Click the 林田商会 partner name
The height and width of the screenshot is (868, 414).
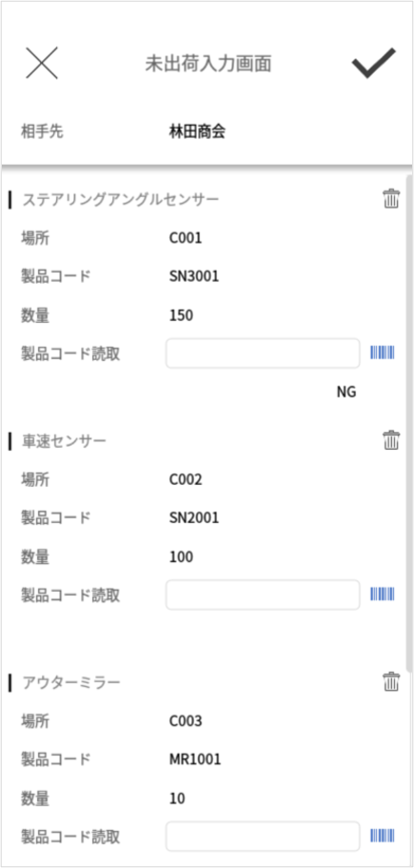tap(197, 131)
